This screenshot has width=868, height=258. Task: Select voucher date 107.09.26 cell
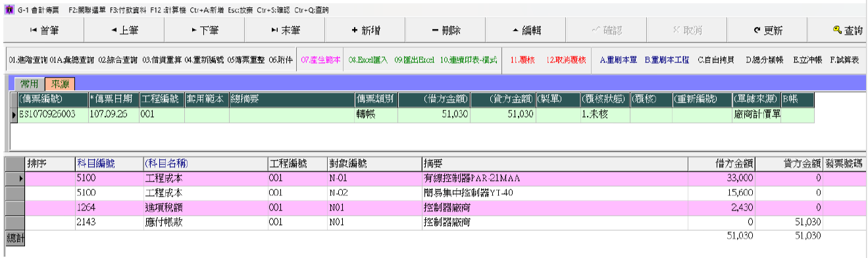(113, 114)
